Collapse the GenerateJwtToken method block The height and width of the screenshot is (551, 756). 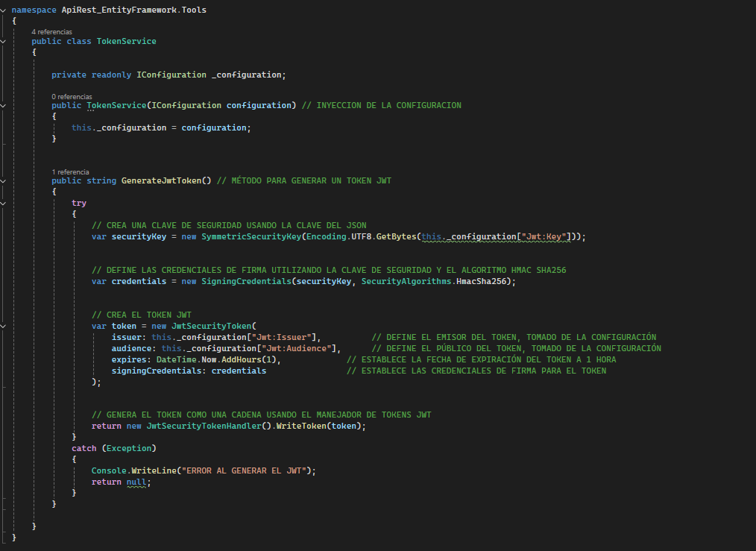point(3,180)
